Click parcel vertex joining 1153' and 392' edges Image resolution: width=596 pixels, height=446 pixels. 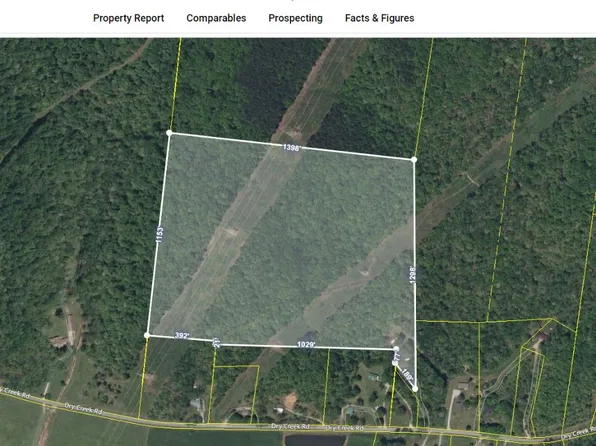147,335
